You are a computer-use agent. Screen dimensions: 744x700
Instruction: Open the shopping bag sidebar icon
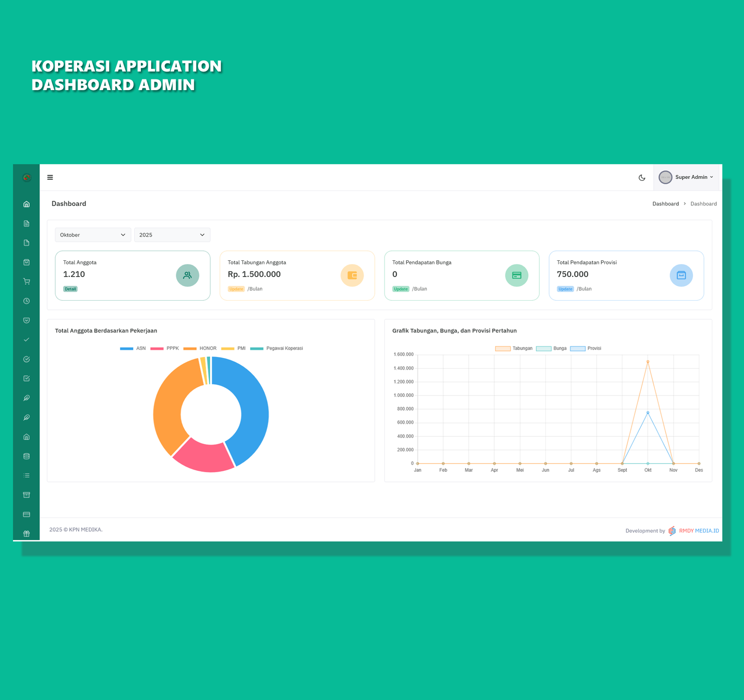[x=27, y=262]
